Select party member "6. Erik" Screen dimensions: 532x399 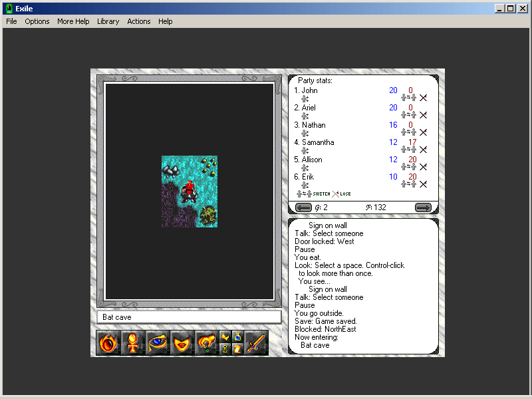click(304, 177)
